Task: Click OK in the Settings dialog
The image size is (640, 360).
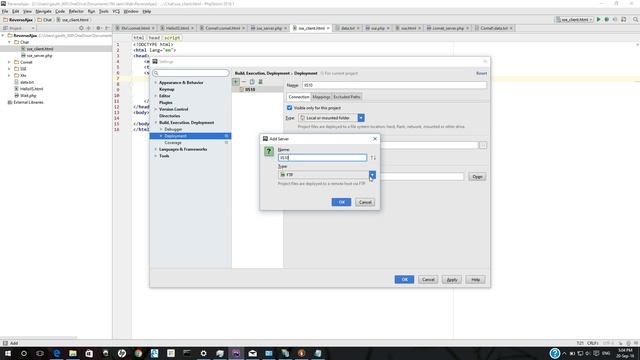Action: pos(404,280)
